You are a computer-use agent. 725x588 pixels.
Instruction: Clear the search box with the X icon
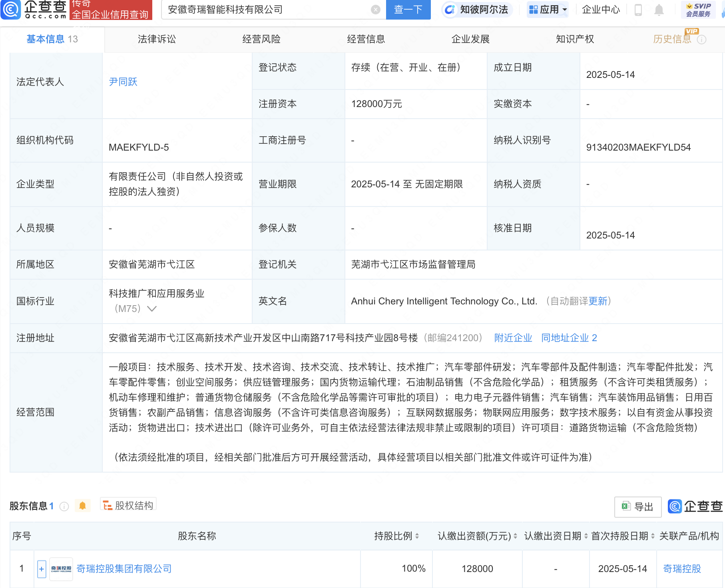click(376, 10)
